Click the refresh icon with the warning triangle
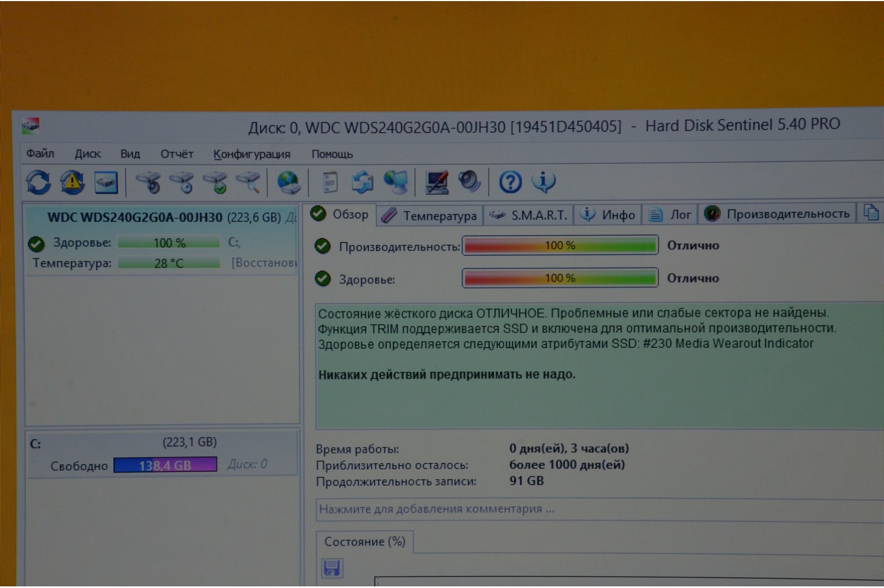The width and height of the screenshot is (884, 588). point(72,182)
